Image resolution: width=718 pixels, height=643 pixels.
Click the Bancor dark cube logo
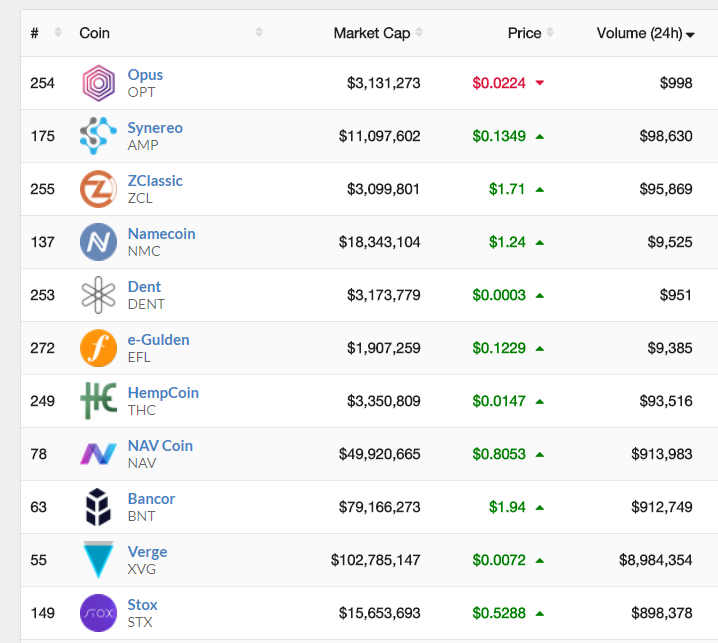(98, 507)
